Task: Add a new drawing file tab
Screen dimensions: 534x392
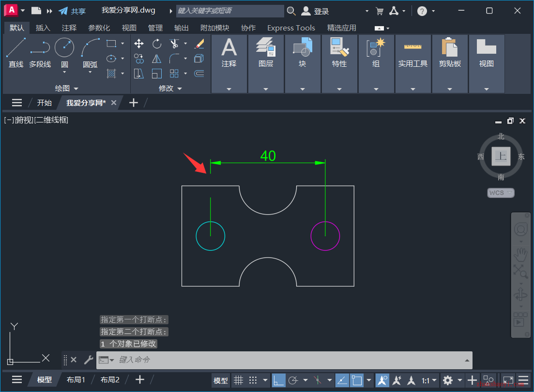Action: click(134, 103)
